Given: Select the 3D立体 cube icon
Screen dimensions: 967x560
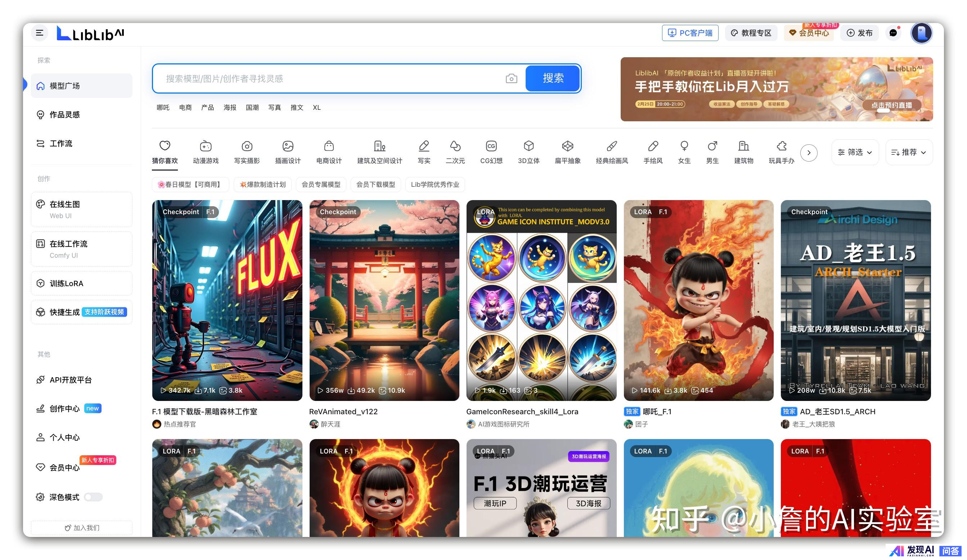Looking at the screenshot, I should click(529, 146).
